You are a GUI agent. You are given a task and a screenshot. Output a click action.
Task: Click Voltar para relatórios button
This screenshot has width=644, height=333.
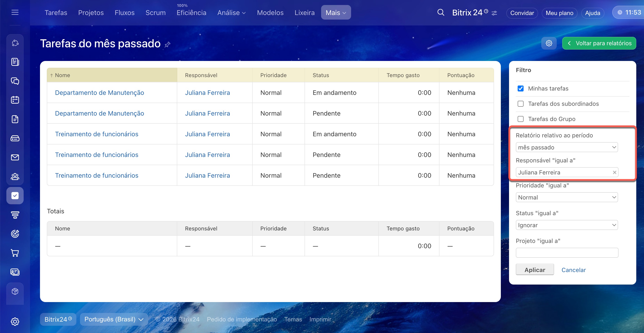[599, 43]
